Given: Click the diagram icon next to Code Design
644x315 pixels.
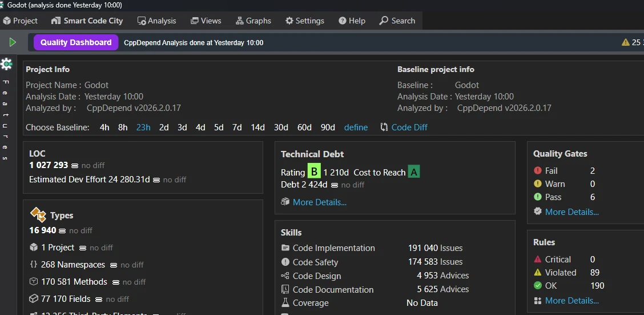Looking at the screenshot, I should tap(285, 276).
